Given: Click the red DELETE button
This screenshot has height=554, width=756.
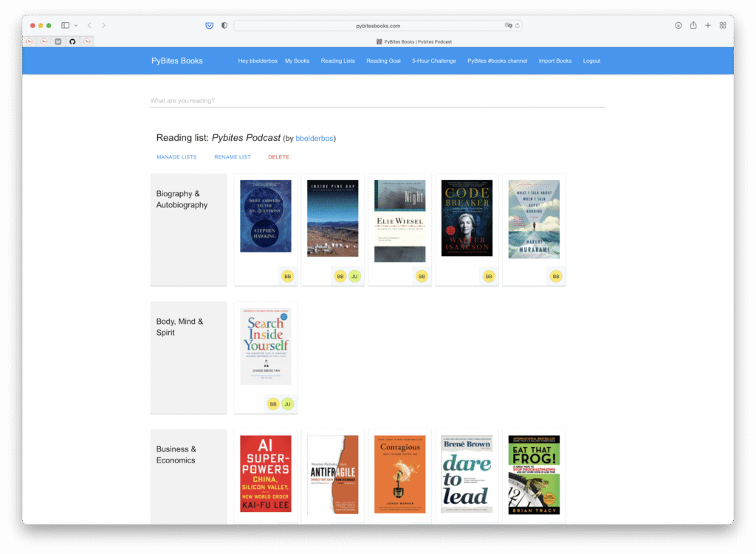Looking at the screenshot, I should coord(278,157).
